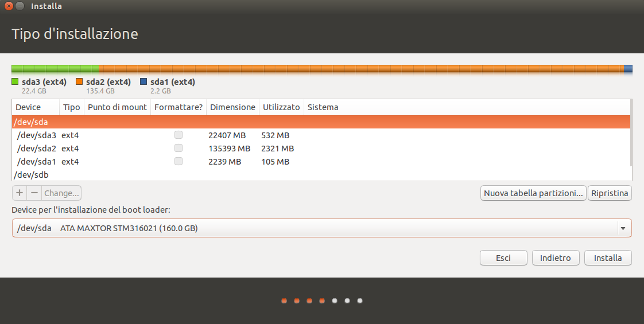Select the /dev/sda disk row
The width and height of the screenshot is (644, 324).
pos(321,122)
